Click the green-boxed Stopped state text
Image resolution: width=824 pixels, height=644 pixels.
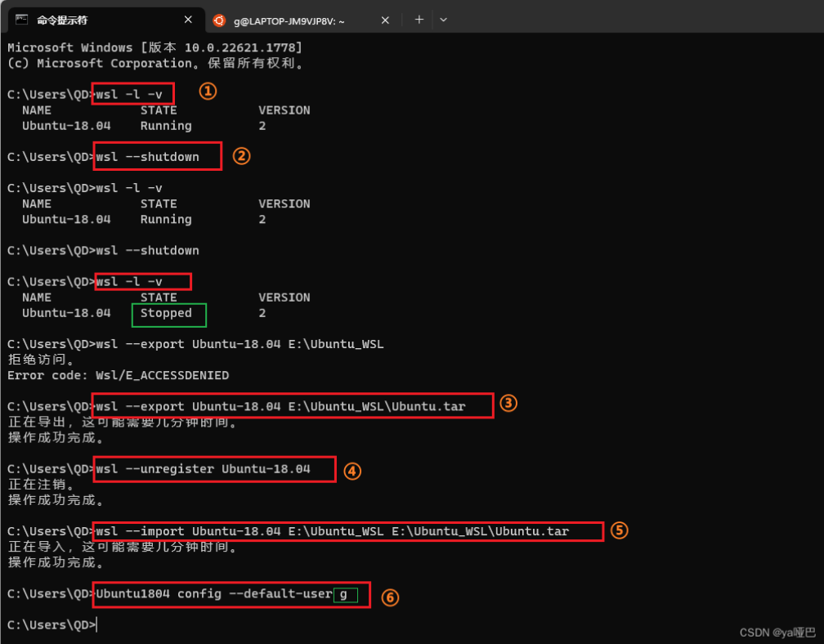[x=168, y=313]
